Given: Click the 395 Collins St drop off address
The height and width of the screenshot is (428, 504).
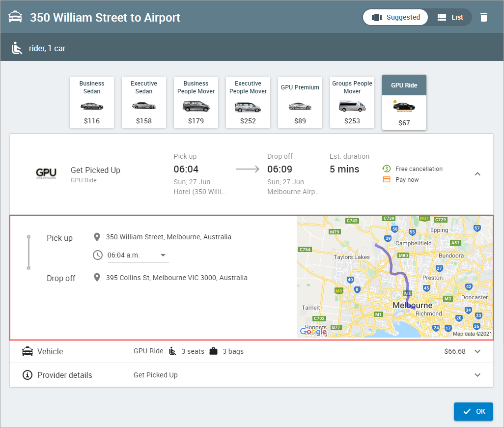Looking at the screenshot, I should (x=177, y=278).
